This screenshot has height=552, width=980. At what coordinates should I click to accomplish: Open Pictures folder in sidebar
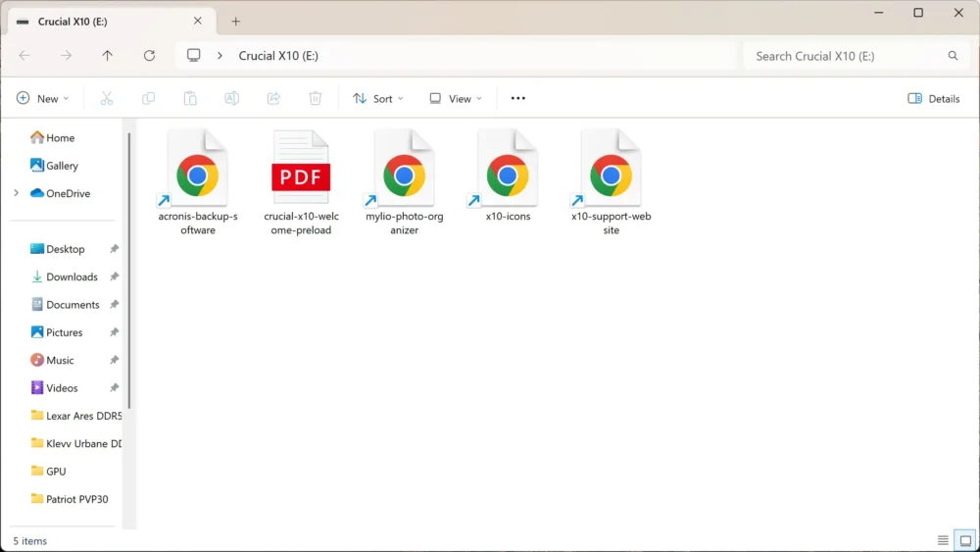coord(57,332)
